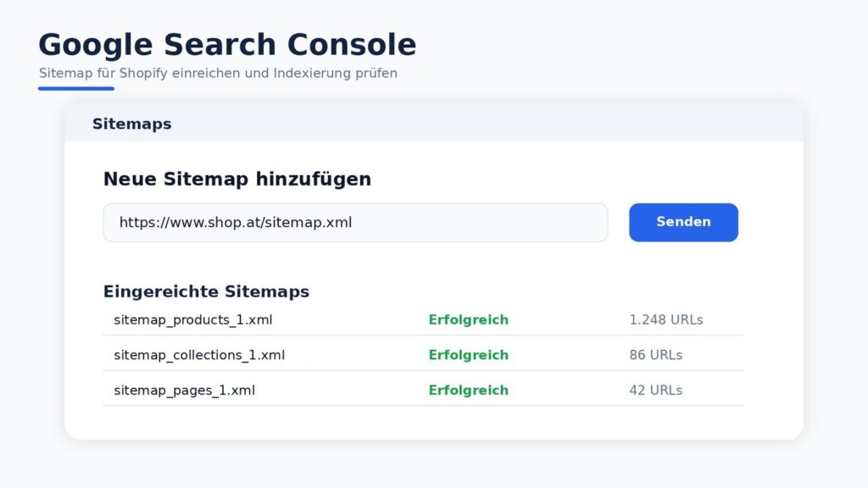The height and width of the screenshot is (488, 868).
Task: Click Erfolgreich status for sitemap_pages_1.xml
Action: 468,391
